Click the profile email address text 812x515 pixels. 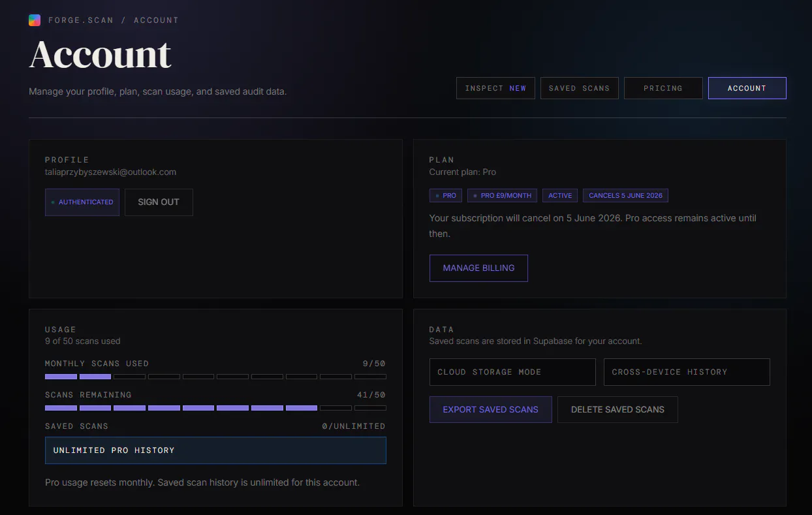[111, 172]
